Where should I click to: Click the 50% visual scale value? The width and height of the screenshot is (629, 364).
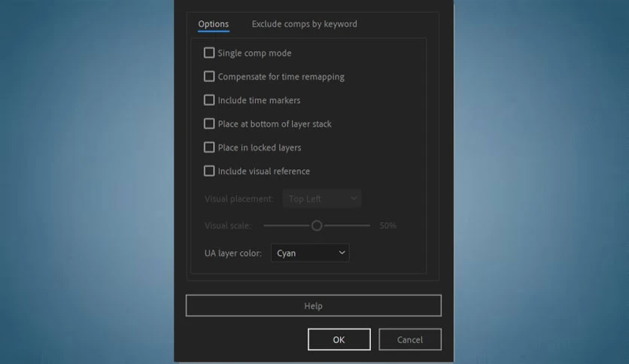[x=388, y=226]
